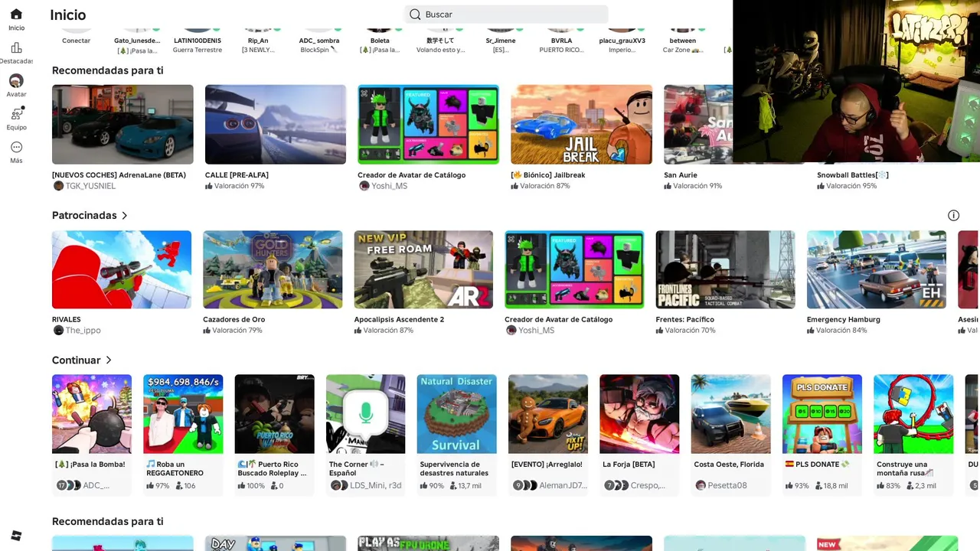Continue playing The Corner – Español

point(366,414)
